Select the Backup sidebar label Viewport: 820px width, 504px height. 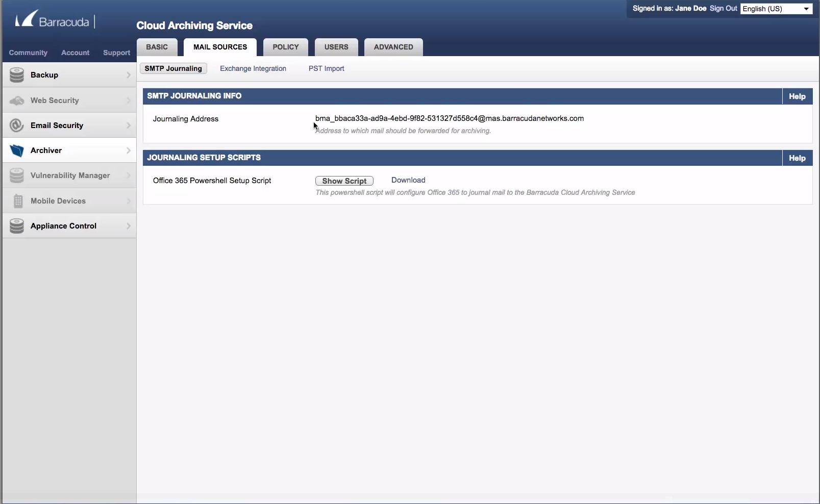(x=44, y=75)
